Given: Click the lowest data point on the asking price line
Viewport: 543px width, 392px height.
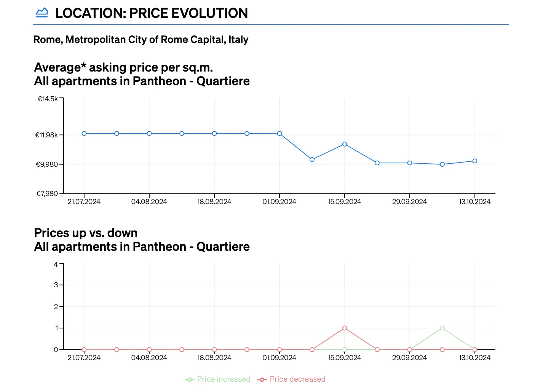Looking at the screenshot, I should tap(442, 164).
